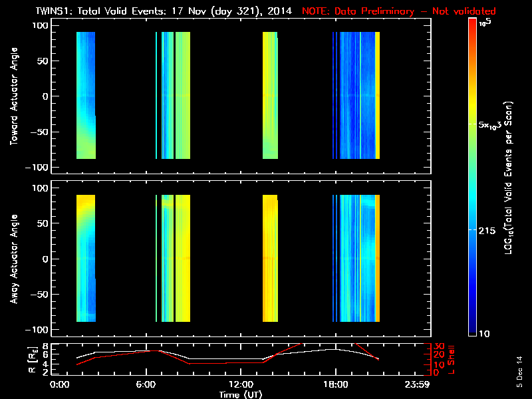Click the plot title 'TWINS1: Total Valid Events'
The image size is (532, 399).
click(x=101, y=11)
